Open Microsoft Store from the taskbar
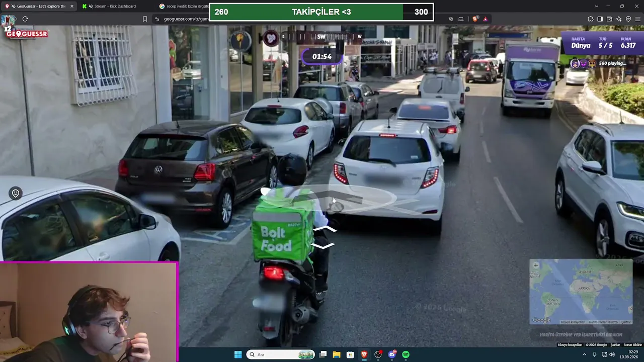 point(350,354)
